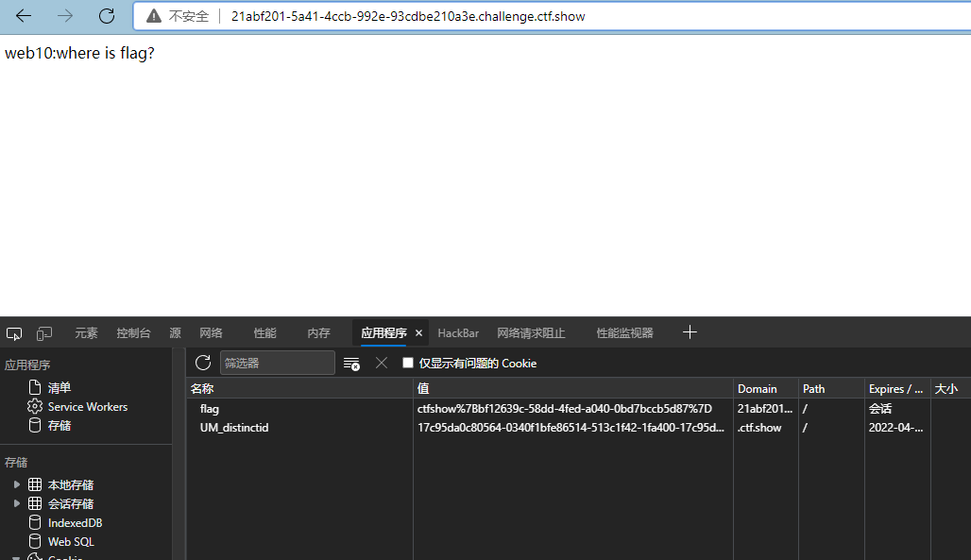Viewport: 971px width, 560px height.
Task: Open IndexedDB in the storage tree
Action: point(75,523)
